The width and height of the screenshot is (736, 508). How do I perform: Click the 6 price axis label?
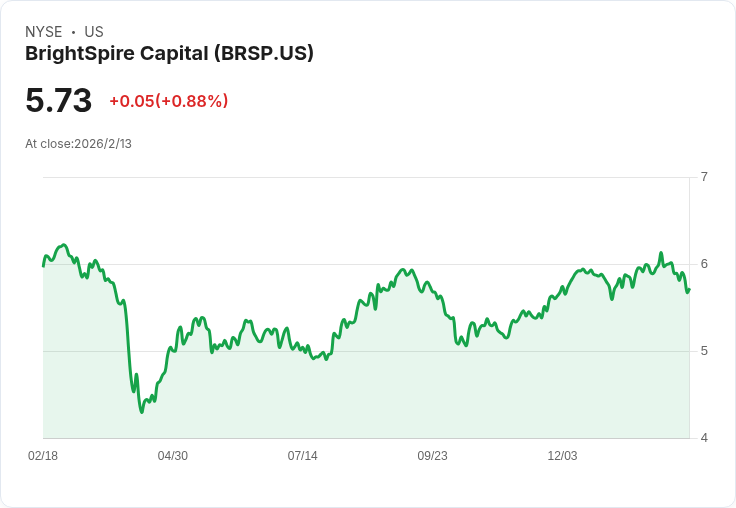[704, 264]
